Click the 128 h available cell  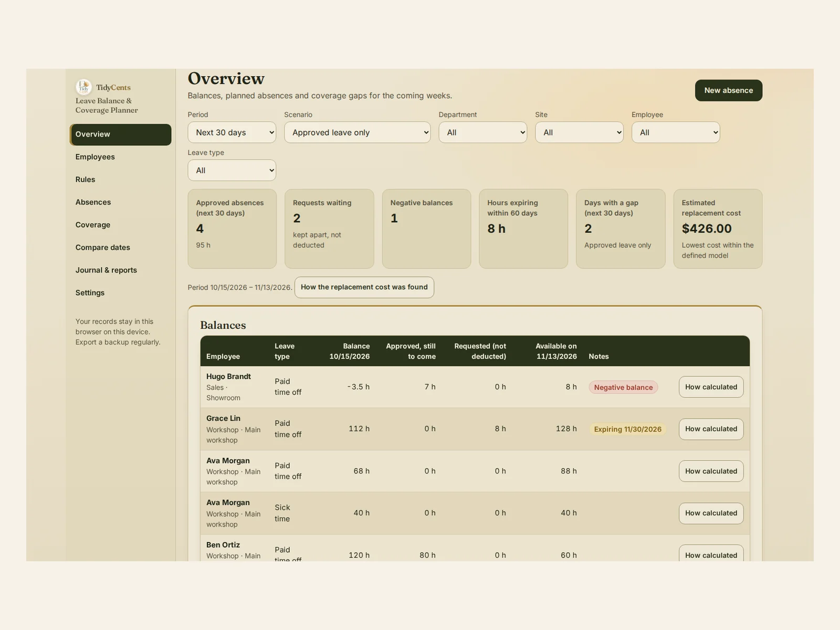click(566, 429)
